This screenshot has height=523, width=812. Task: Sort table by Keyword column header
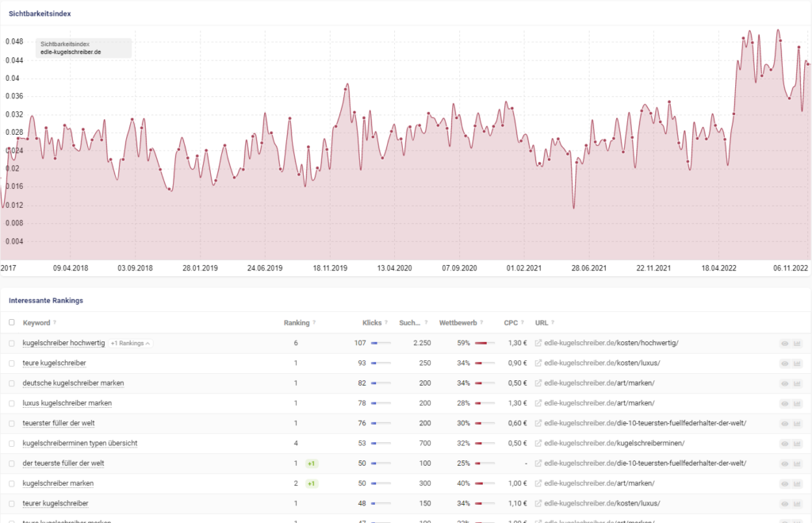36,322
